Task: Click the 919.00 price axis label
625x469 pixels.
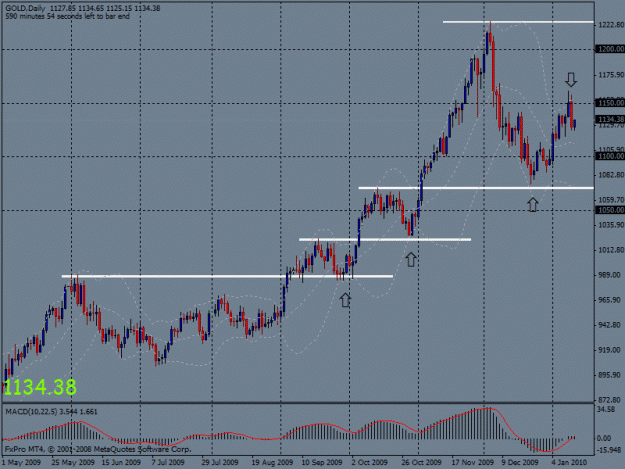Action: (x=609, y=350)
